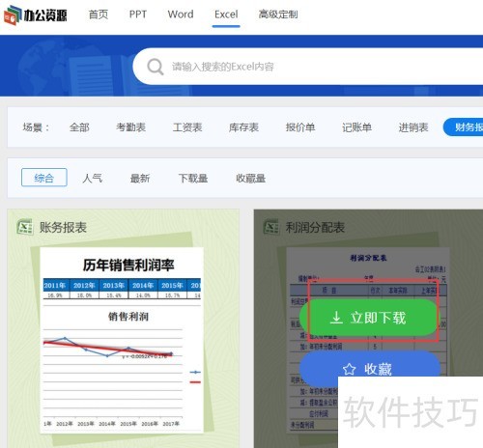Focus the Excel content search field
Image resolution: width=483 pixels, height=448 pixels.
[307, 67]
